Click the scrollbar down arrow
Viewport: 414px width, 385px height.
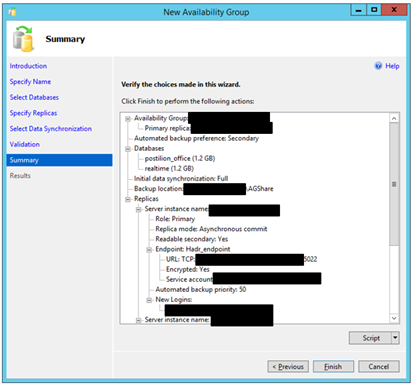pos(394,318)
